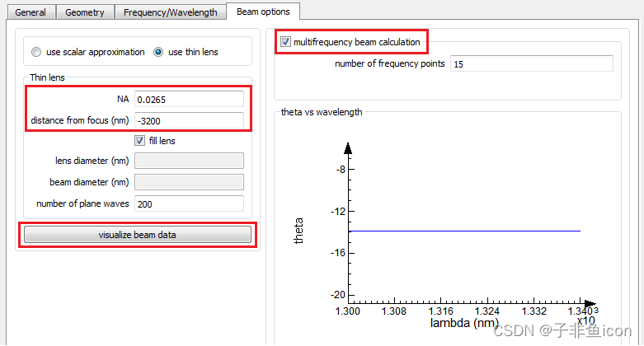Toggle multifrequency beam calculation checkbox
Image resolution: width=644 pixels, height=346 pixels.
point(285,42)
